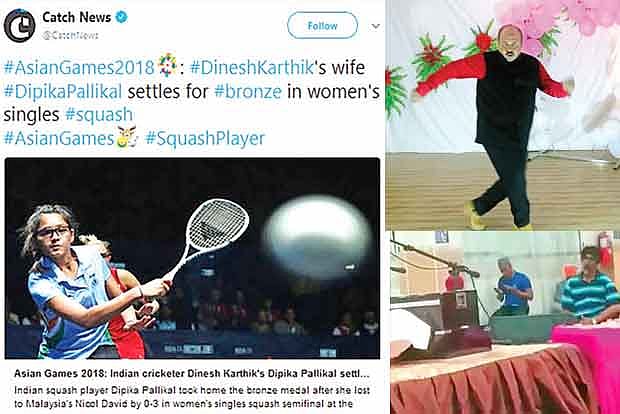Open the Catch News account name

[x=76, y=17]
